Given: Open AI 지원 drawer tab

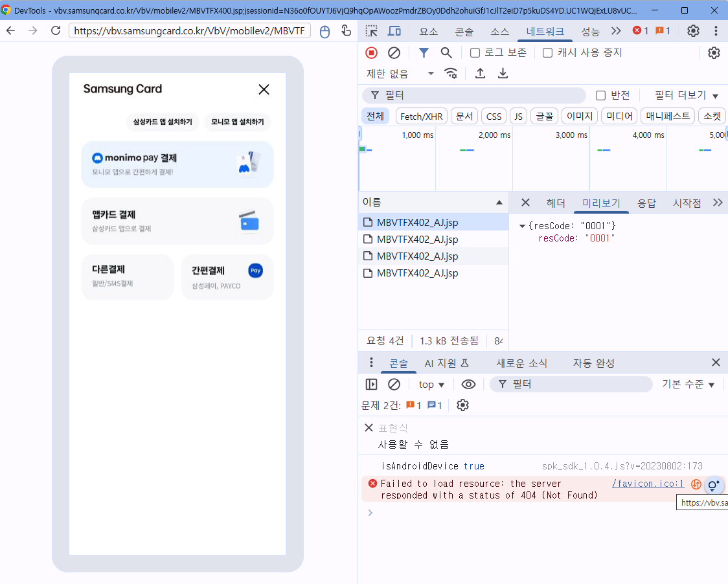Looking at the screenshot, I should point(447,363).
